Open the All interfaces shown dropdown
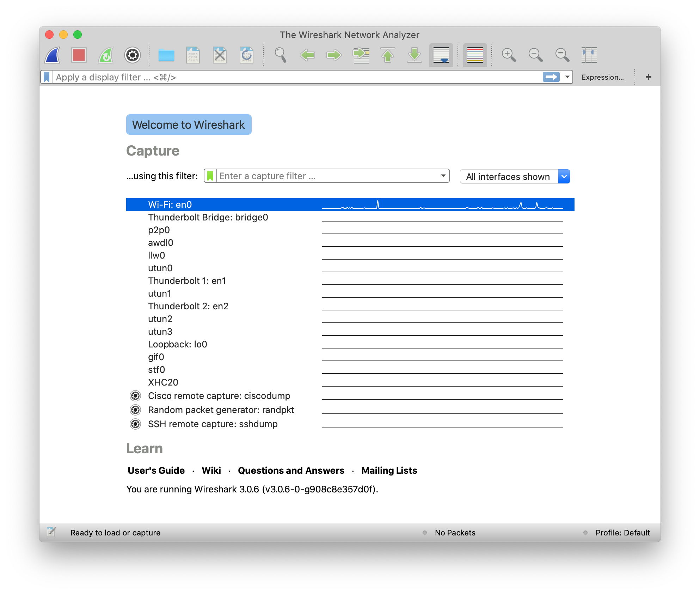700x594 pixels. (x=564, y=176)
